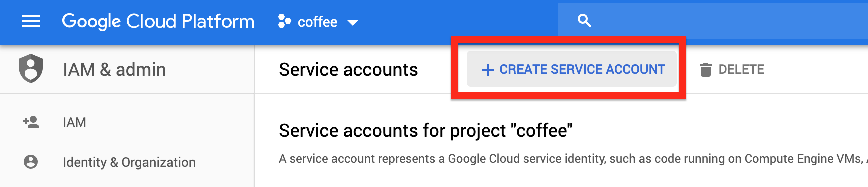This screenshot has height=187, width=868.
Task: Open the coffee project selector
Action: (318, 22)
